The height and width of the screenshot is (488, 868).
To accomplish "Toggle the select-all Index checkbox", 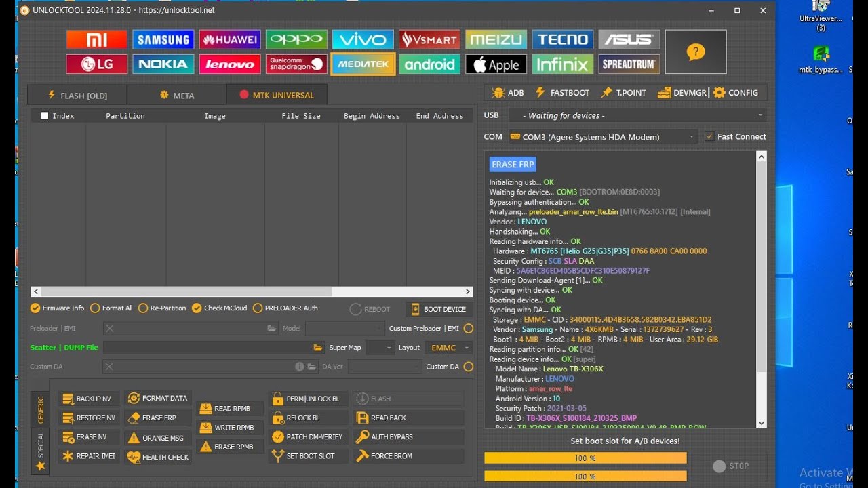I will coord(45,116).
